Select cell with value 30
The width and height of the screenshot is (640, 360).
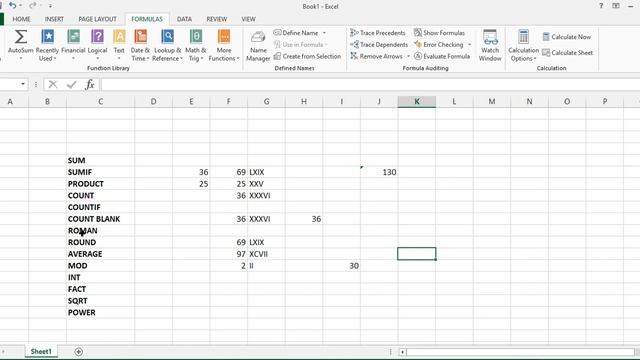pos(342,266)
